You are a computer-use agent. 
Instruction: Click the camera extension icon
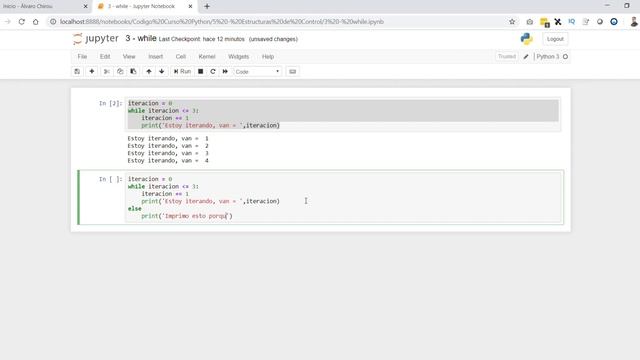pyautogui.click(x=529, y=22)
